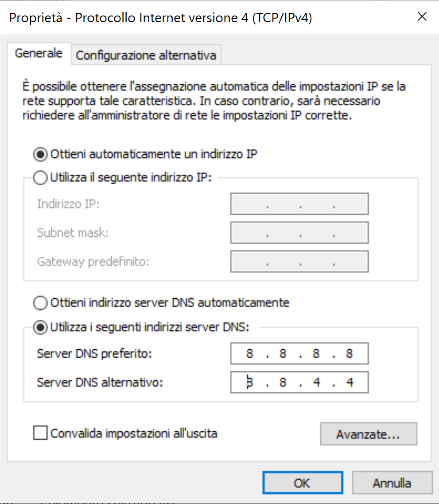Click the Server DNS preferito field

299,354
